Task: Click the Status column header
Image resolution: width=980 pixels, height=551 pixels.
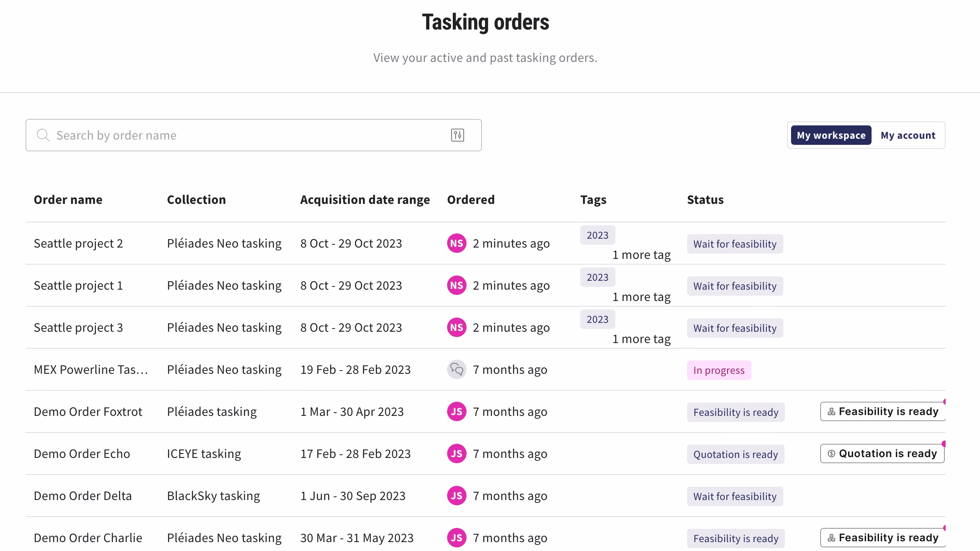Action: 705,200
